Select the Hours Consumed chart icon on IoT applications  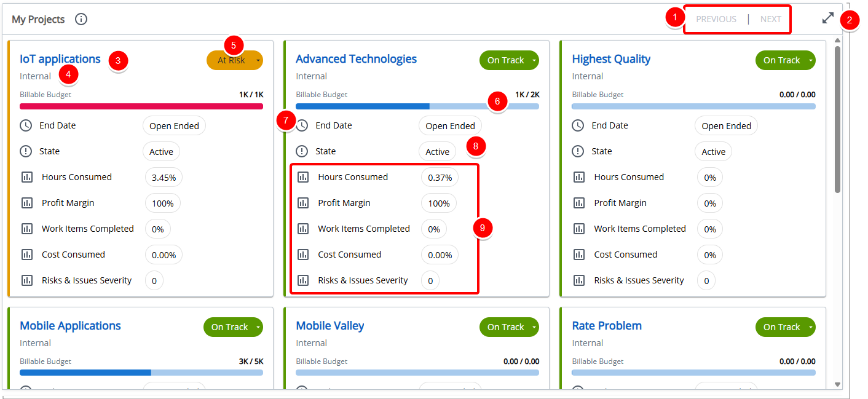click(27, 177)
